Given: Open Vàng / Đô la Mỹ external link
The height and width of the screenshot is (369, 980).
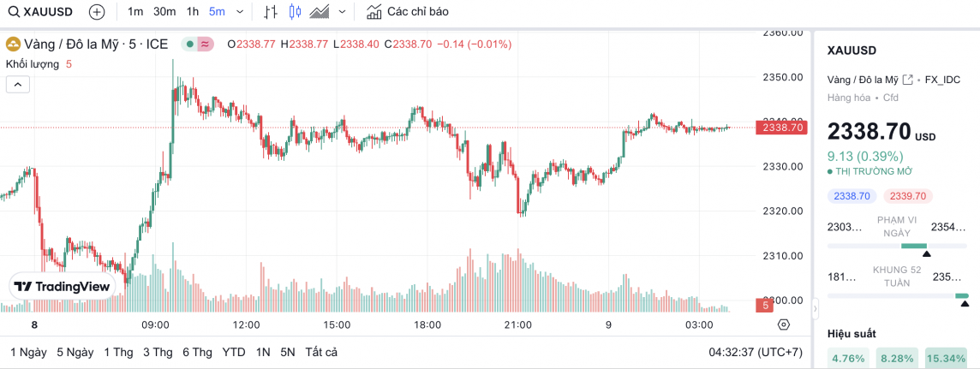Looking at the screenshot, I should (907, 79).
